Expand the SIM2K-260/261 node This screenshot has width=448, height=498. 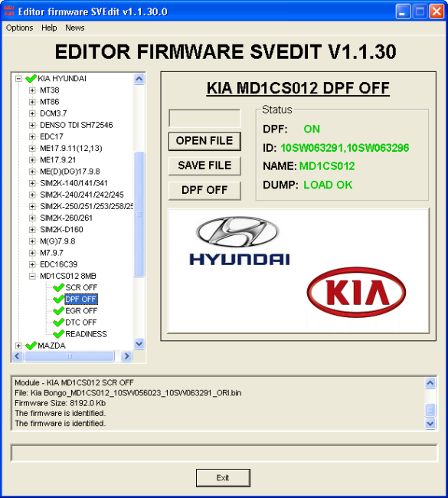32,218
